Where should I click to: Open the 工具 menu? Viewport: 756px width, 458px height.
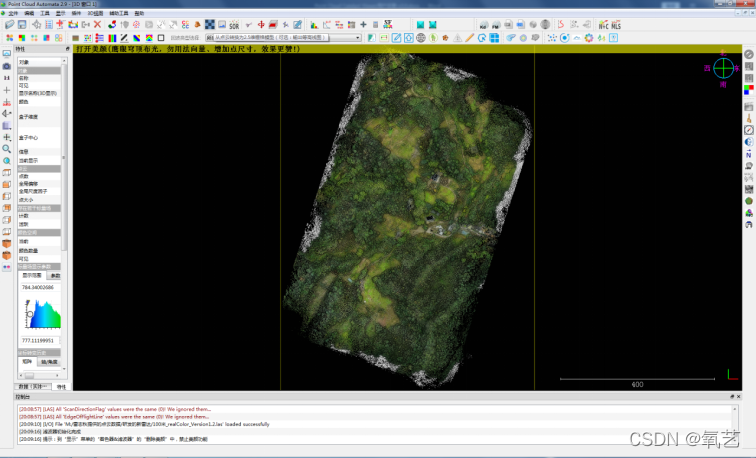45,13
